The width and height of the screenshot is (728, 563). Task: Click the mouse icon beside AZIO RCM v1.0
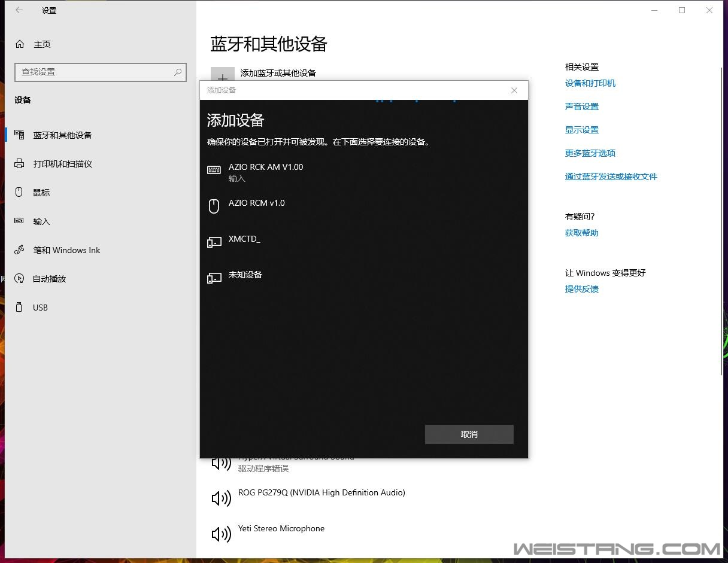(x=214, y=206)
